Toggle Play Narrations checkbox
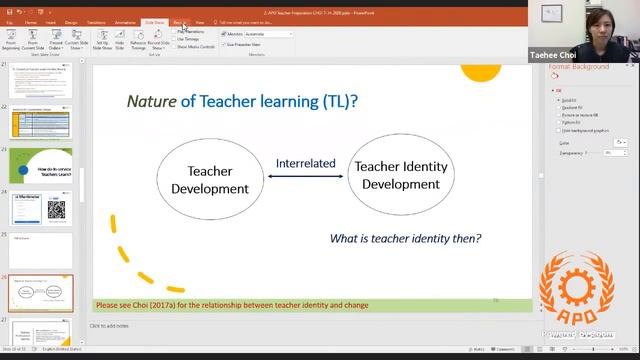Image resolution: width=640 pixels, height=360 pixels. click(174, 31)
